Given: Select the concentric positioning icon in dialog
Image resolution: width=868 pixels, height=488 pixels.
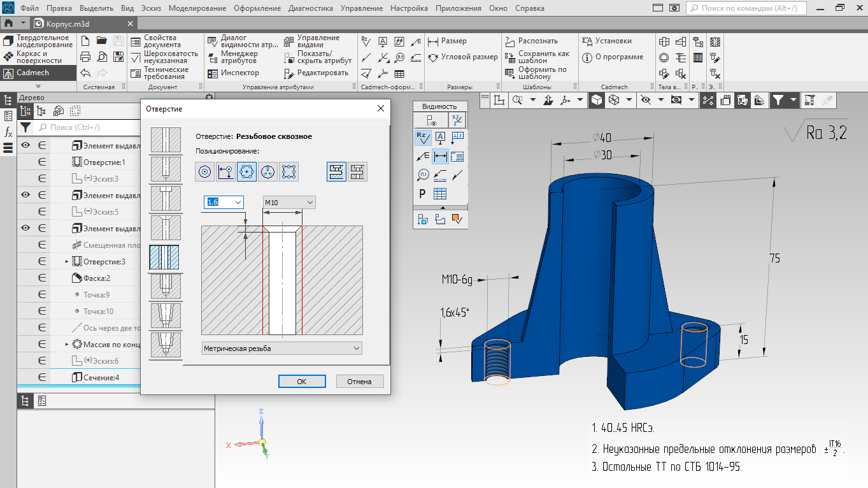Looking at the screenshot, I should pos(205,171).
